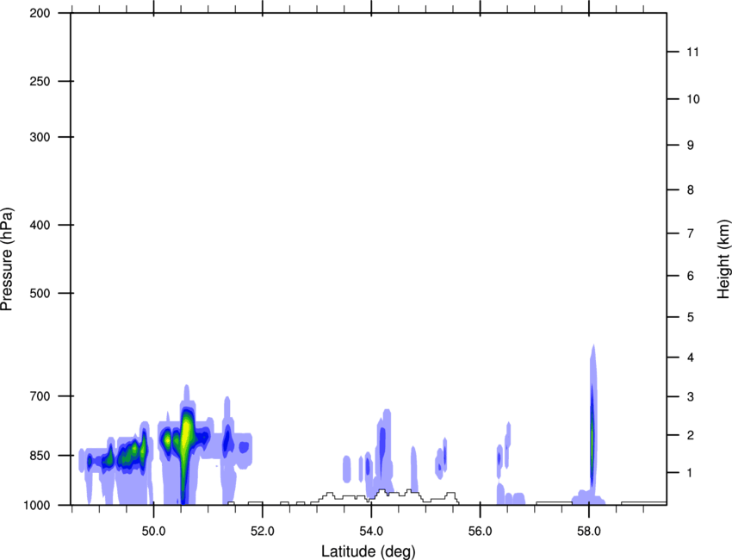
Task: Click the 700 pressure tick label
Action: (40, 396)
